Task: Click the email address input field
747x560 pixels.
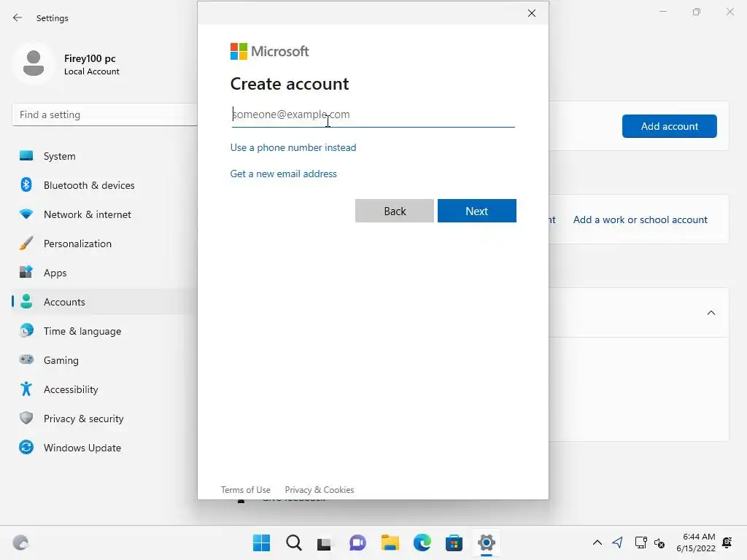Action: (x=373, y=114)
